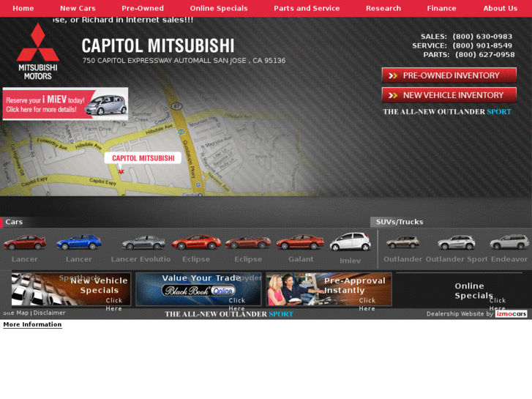The image size is (532, 399).
Task: Select the Cars tab
Action: pyautogui.click(x=14, y=222)
